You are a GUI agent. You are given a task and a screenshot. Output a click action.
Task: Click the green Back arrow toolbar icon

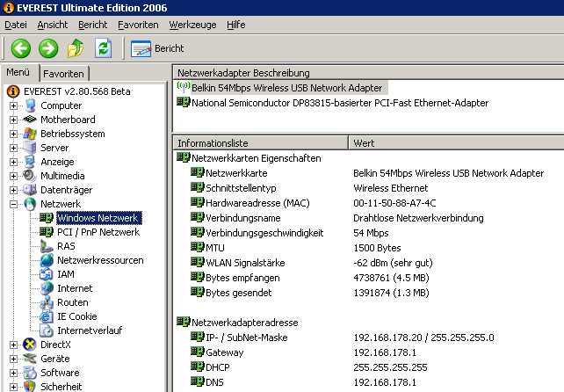[x=21, y=48]
